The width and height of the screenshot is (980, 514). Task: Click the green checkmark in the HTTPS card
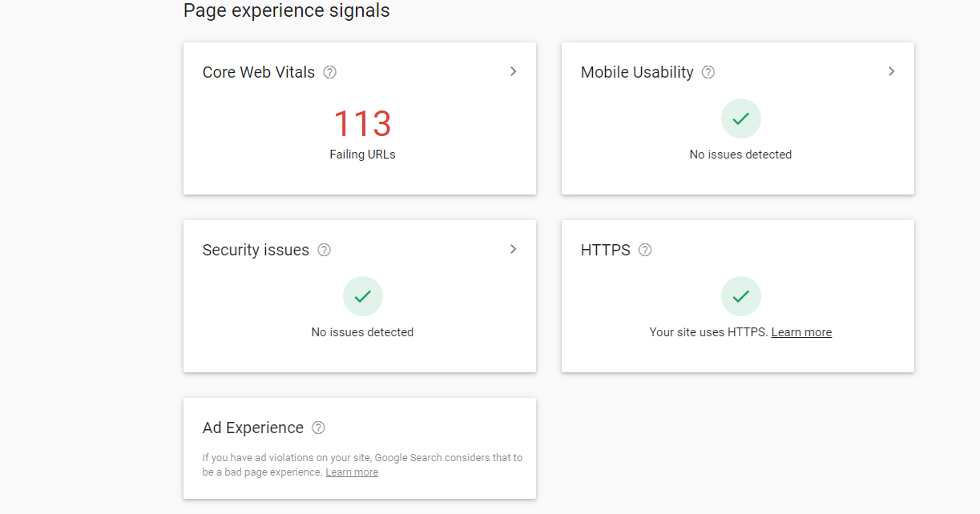[x=741, y=296]
